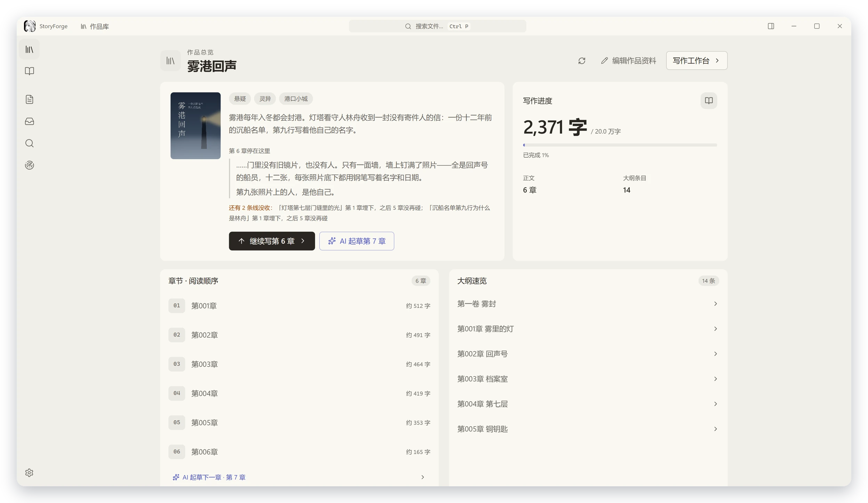Image resolution: width=868 pixels, height=503 pixels.
Task: Click the 14 条 outline count badge
Action: [708, 281]
